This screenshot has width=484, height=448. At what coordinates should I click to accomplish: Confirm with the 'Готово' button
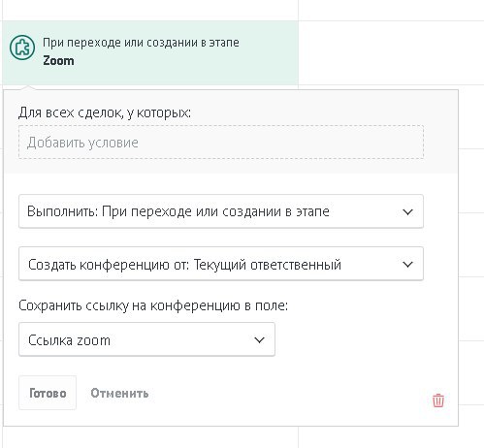(x=48, y=393)
